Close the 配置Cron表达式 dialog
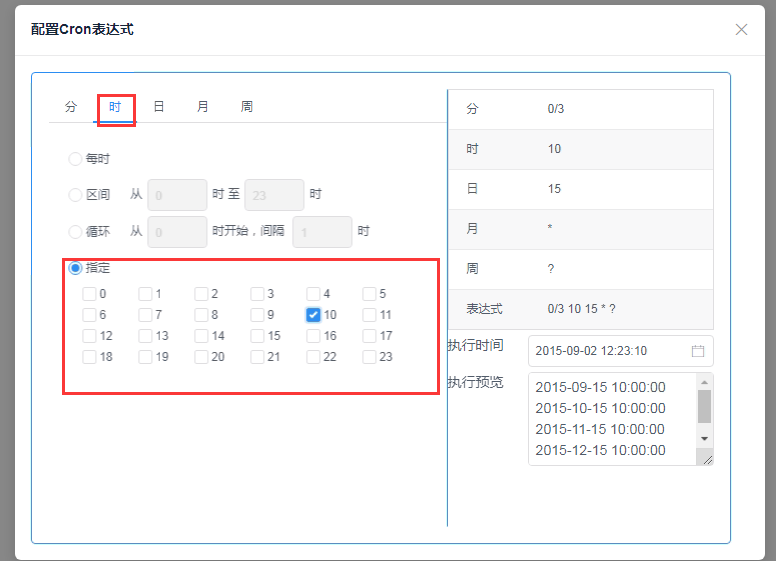The image size is (776, 561). coord(741,30)
